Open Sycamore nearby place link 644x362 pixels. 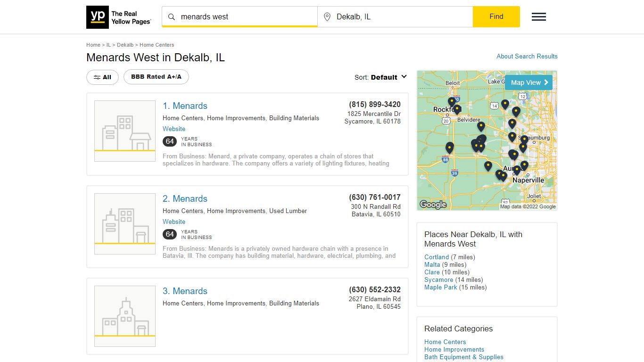(438, 280)
